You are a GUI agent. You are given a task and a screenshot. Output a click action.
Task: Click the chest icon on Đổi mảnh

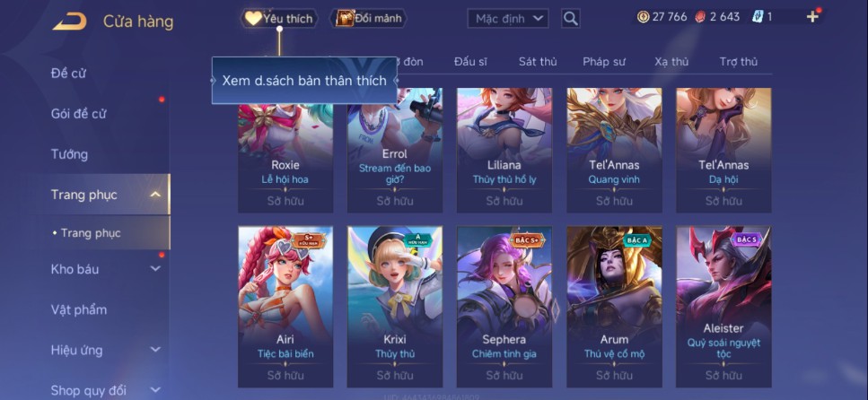coord(345,18)
